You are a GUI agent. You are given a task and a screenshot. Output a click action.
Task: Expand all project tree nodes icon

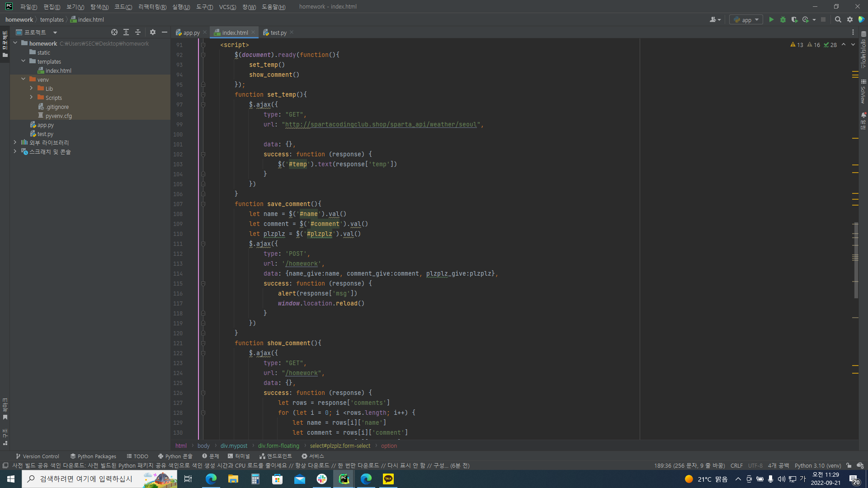126,32
